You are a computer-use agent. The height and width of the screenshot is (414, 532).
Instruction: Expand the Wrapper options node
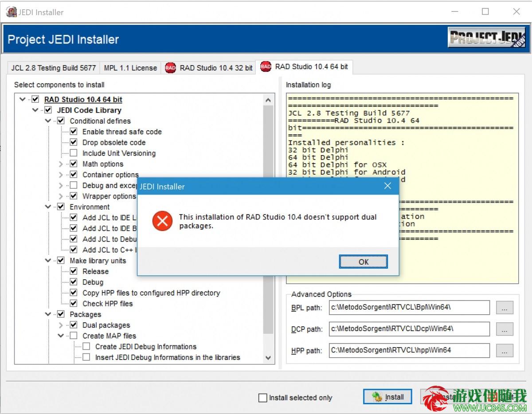(61, 196)
